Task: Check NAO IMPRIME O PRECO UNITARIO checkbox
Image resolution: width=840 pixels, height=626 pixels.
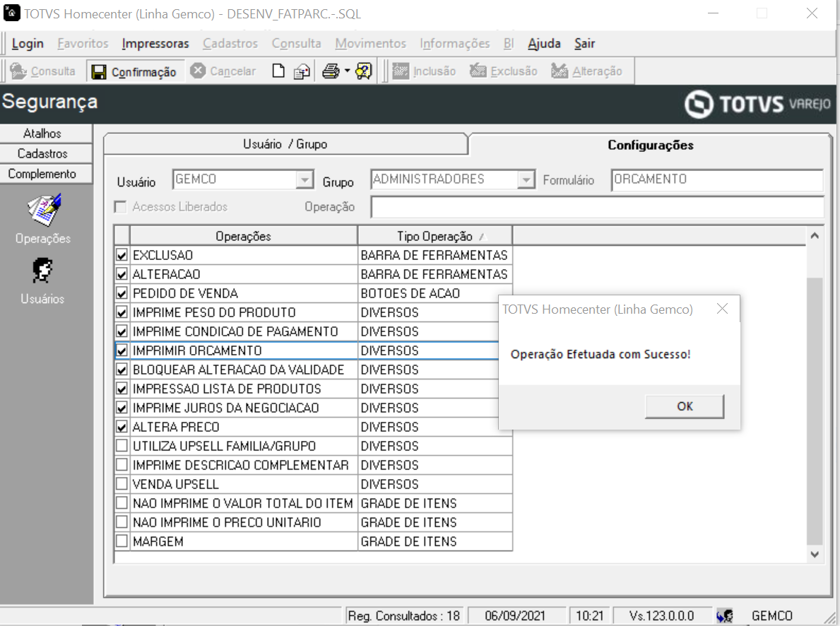Action: 122,522
